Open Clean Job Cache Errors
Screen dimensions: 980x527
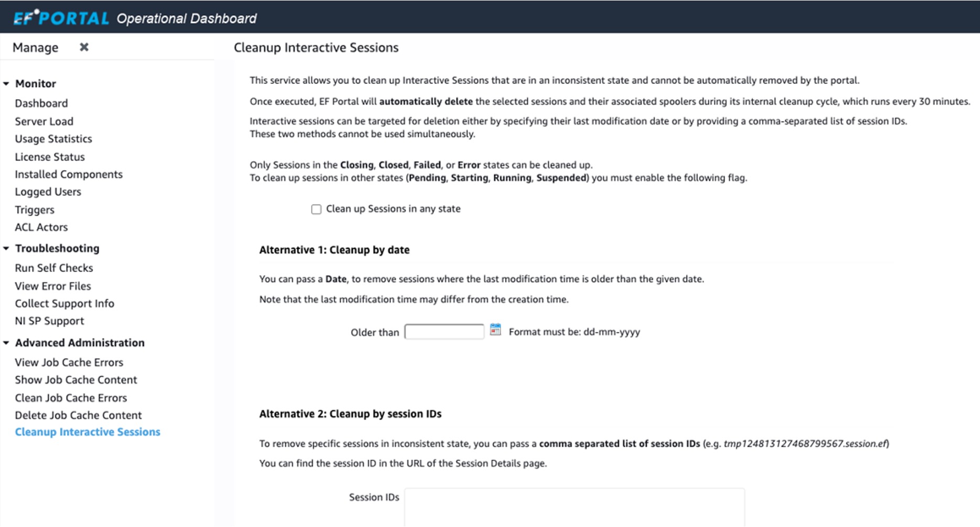click(71, 398)
